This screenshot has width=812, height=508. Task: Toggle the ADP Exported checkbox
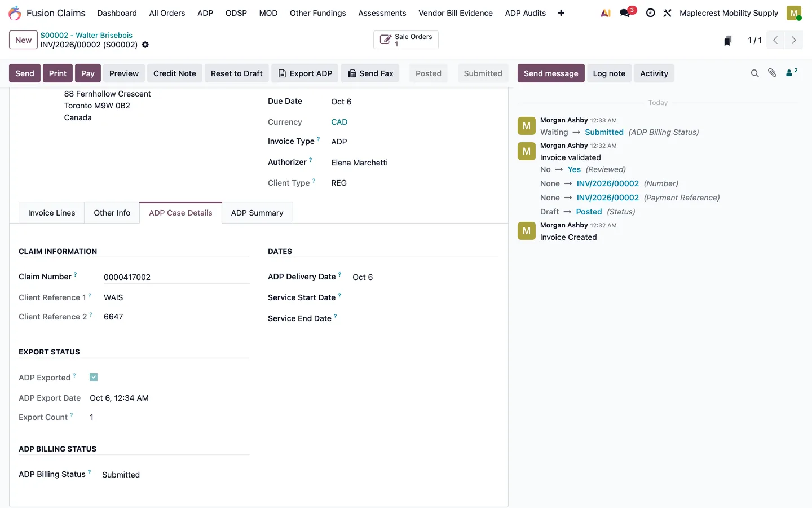click(x=94, y=377)
